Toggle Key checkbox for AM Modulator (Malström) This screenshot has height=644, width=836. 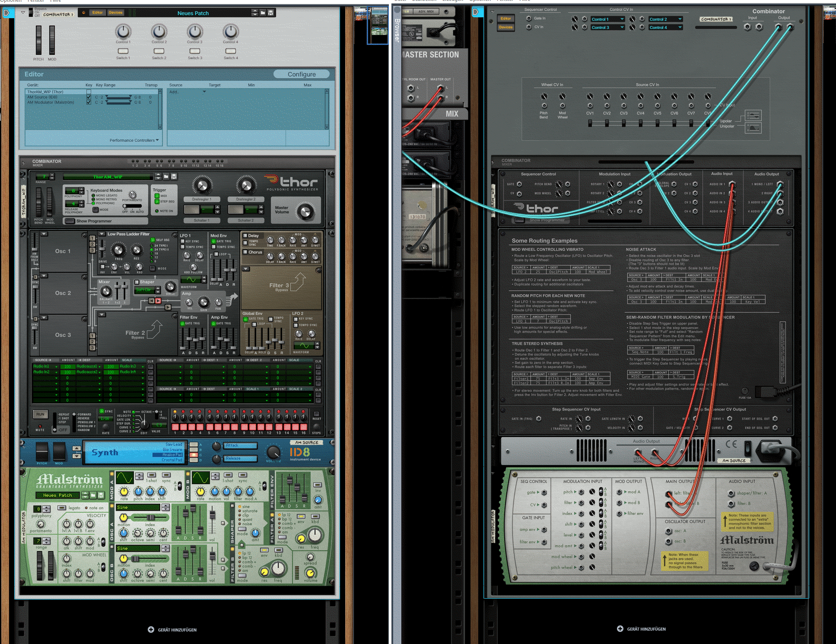[x=89, y=102]
